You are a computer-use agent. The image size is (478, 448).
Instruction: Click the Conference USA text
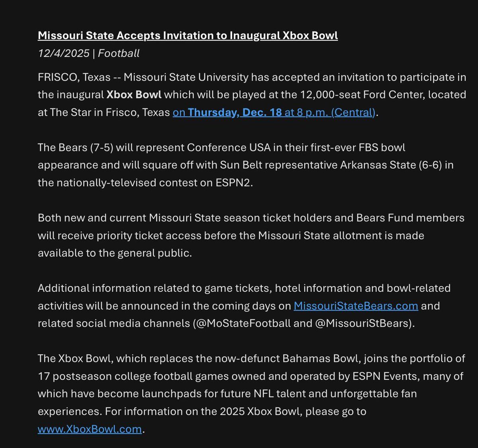223,147
